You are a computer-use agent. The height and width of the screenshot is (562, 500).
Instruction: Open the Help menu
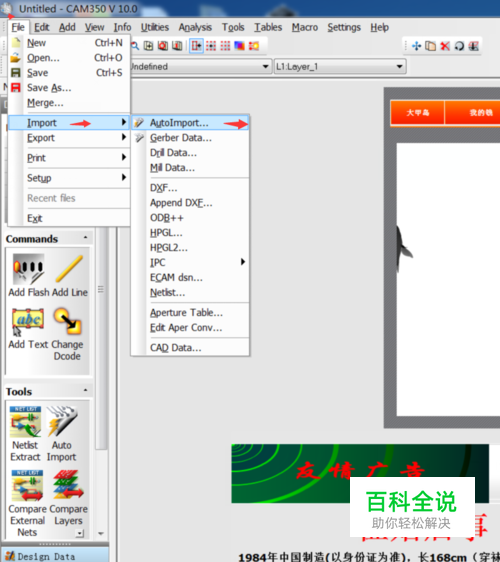380,27
